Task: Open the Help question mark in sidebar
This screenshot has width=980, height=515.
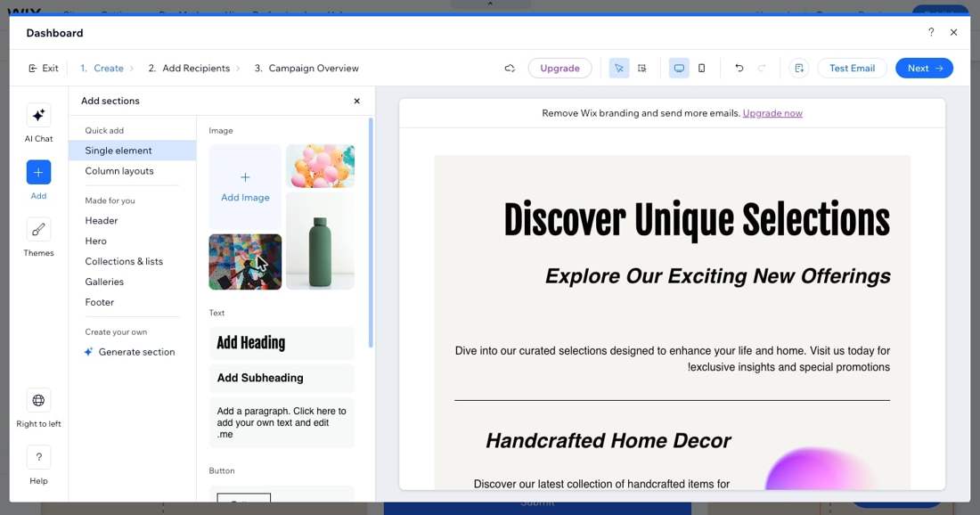Action: [38, 457]
